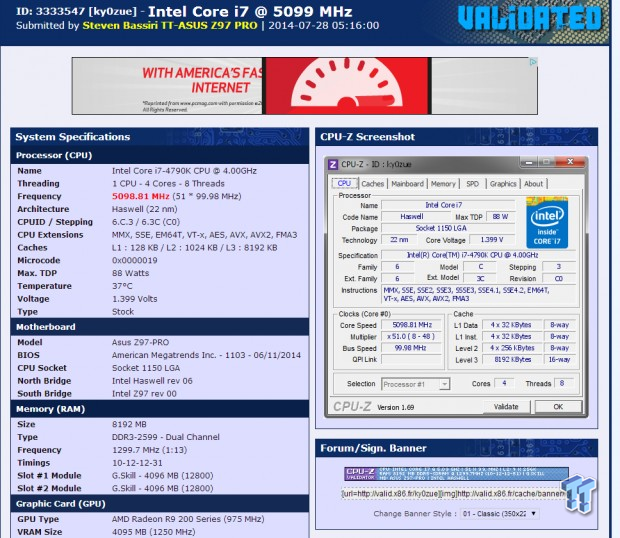Image resolution: width=620 pixels, height=538 pixels.
Task: Click the Validate button in CPU-Z
Action: point(506,407)
